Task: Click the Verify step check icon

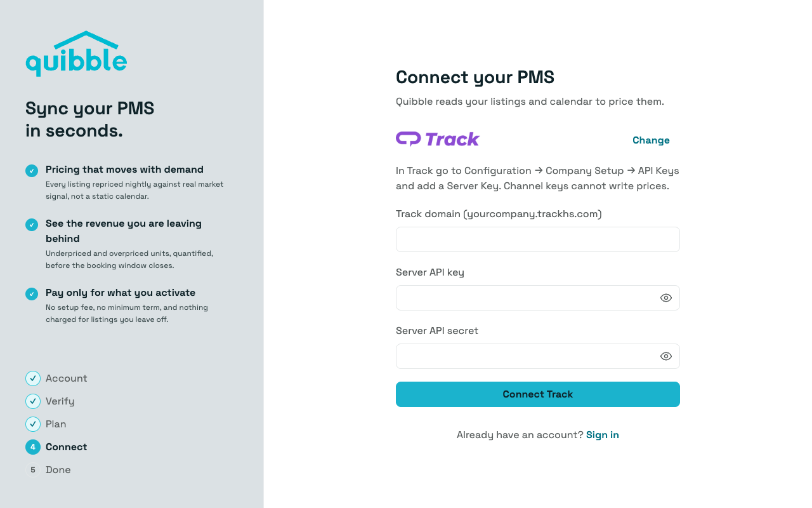Action: click(x=33, y=401)
